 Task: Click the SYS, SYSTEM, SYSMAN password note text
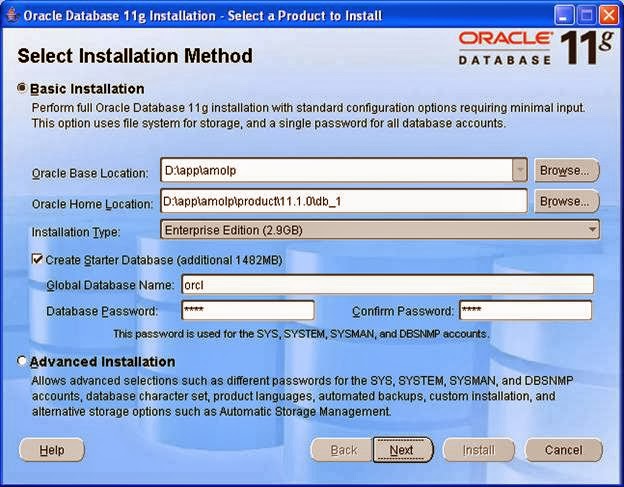(x=301, y=333)
